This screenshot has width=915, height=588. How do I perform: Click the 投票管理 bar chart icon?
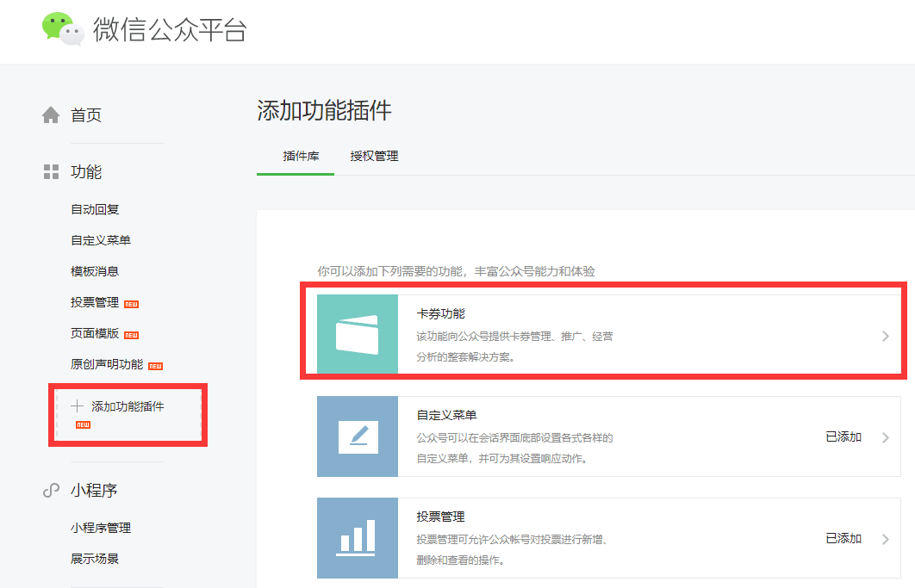point(357,537)
